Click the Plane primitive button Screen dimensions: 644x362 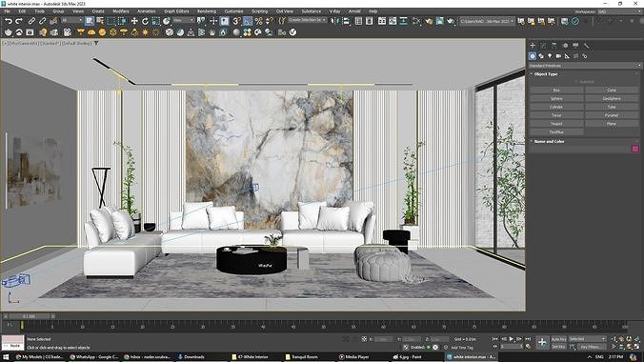click(x=612, y=124)
